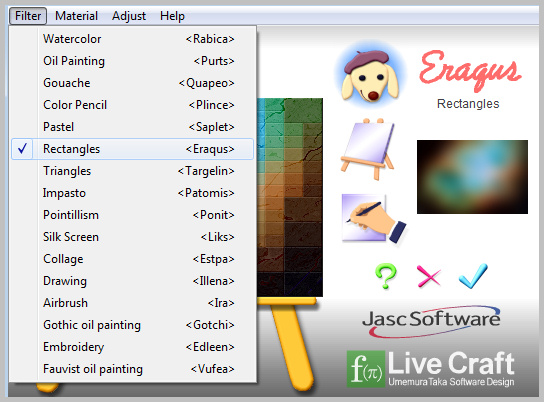Open the Filter menu in menu bar
This screenshot has width=544, height=402.
[x=28, y=16]
